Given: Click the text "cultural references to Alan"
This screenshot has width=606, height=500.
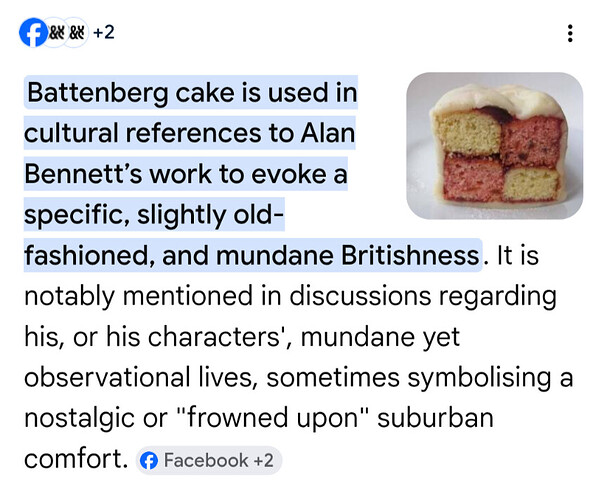Looking at the screenshot, I should 187,134.
